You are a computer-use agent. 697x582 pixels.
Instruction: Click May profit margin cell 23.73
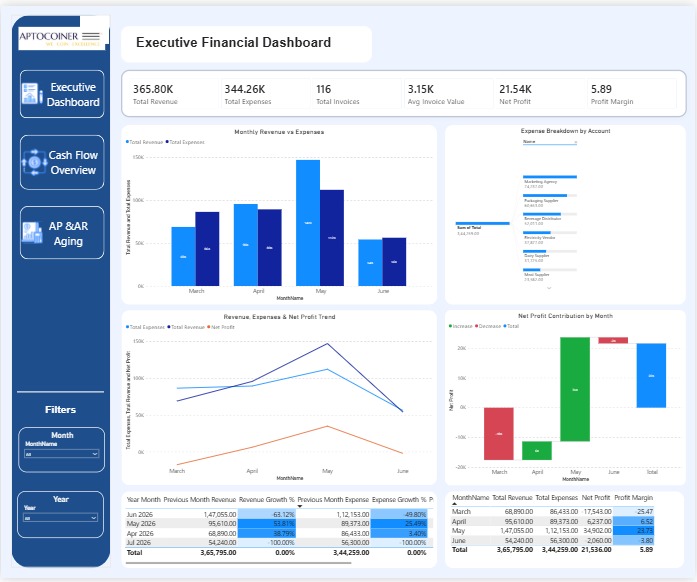pyautogui.click(x=633, y=531)
